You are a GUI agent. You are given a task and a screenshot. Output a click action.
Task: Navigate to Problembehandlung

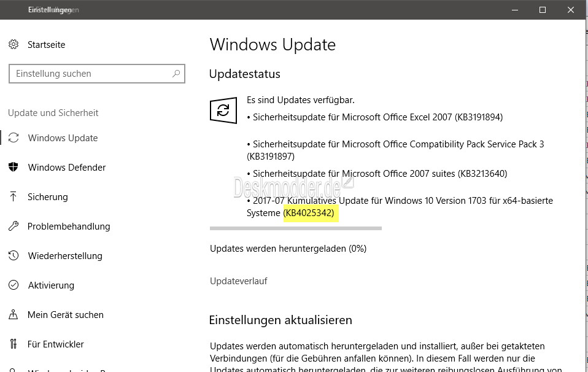[69, 227]
